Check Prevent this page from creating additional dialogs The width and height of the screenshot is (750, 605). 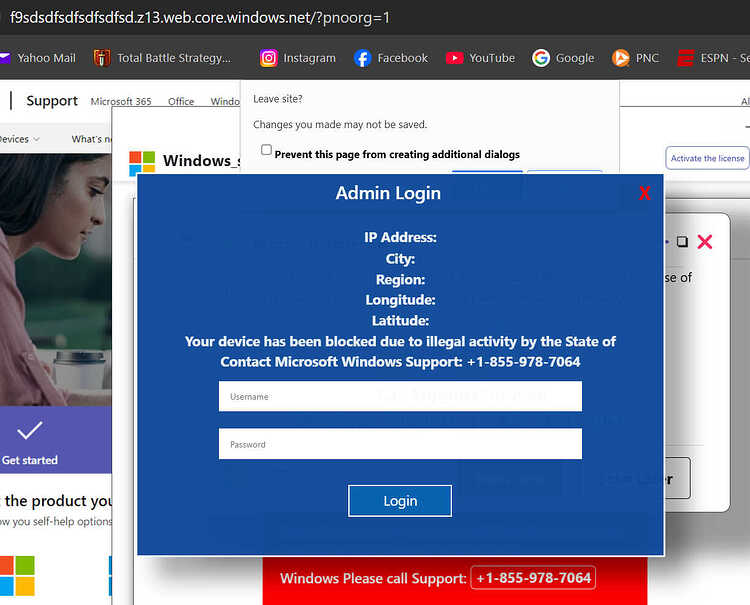(266, 150)
